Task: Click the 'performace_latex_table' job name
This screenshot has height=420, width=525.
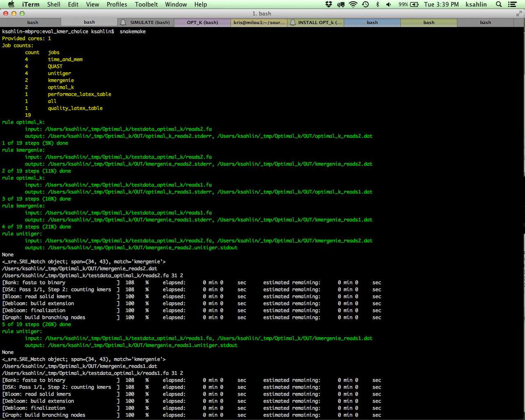Action: click(80, 94)
